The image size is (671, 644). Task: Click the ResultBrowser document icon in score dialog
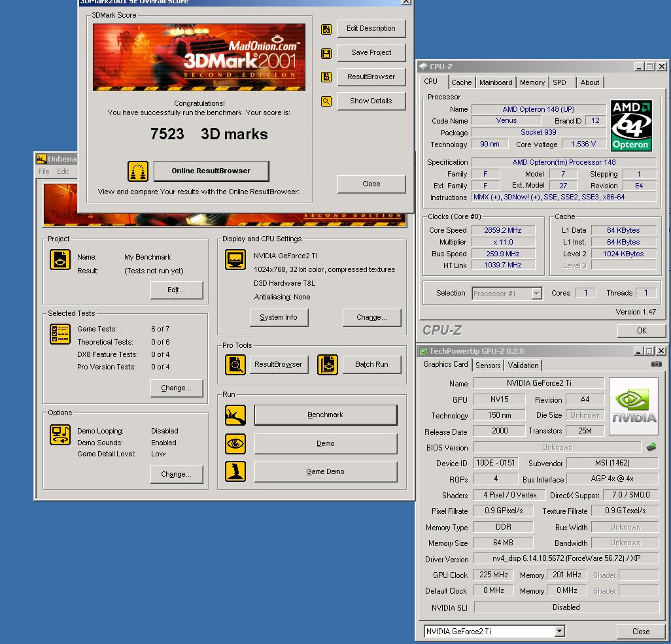tap(326, 77)
